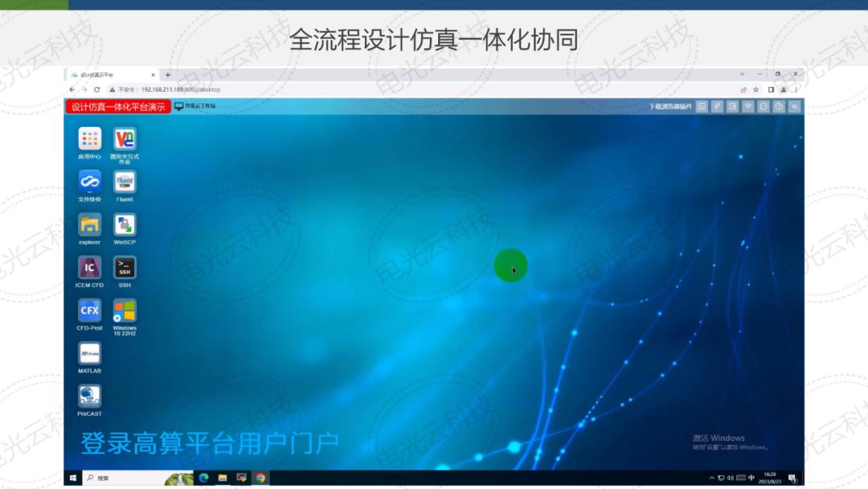Open Windows 10 22H2 desktop icon
The width and height of the screenshot is (868, 489).
coord(125,310)
